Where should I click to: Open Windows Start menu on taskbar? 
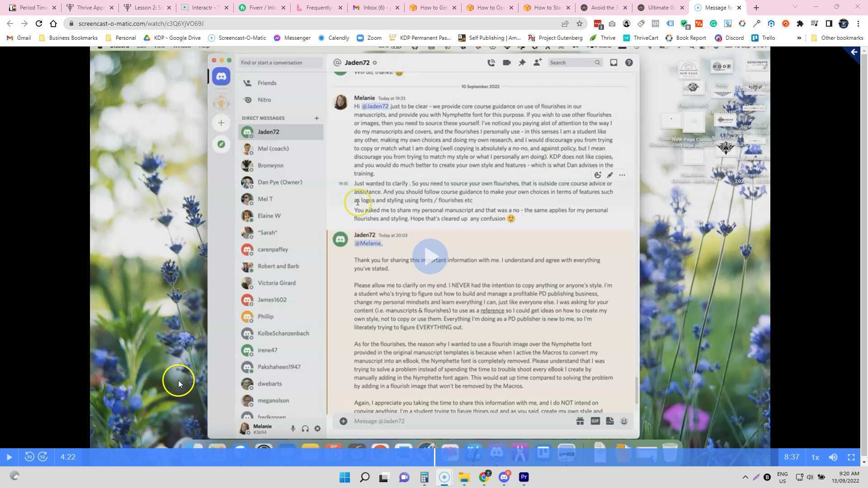344,477
